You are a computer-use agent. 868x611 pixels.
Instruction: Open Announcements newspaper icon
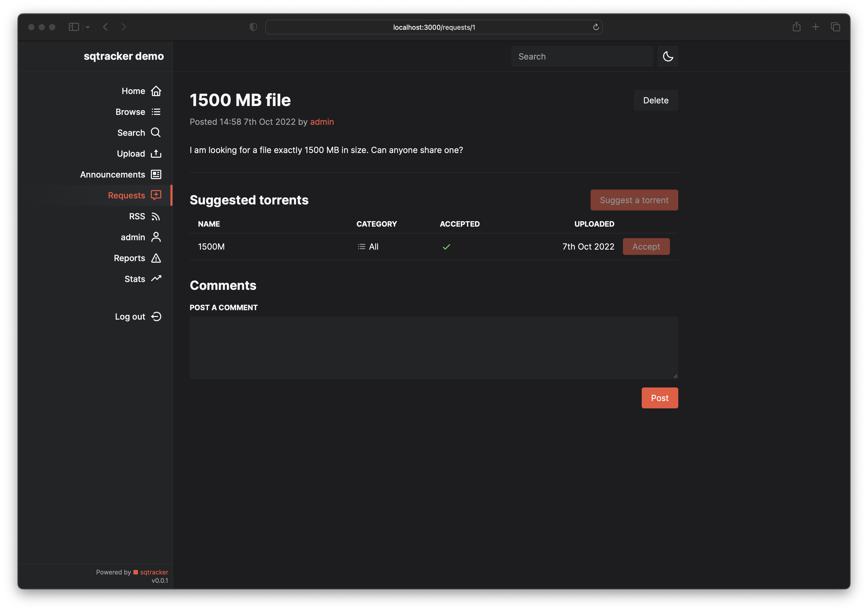[156, 174]
